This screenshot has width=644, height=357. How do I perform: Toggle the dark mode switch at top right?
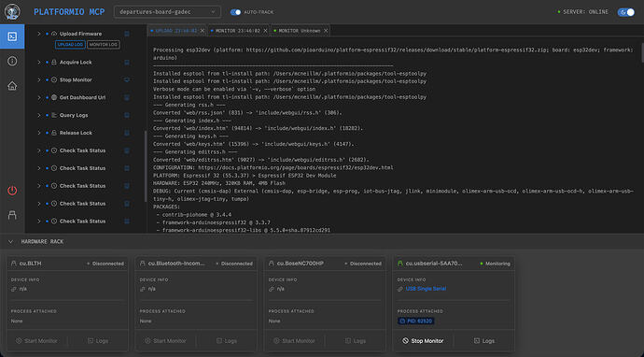(x=626, y=12)
